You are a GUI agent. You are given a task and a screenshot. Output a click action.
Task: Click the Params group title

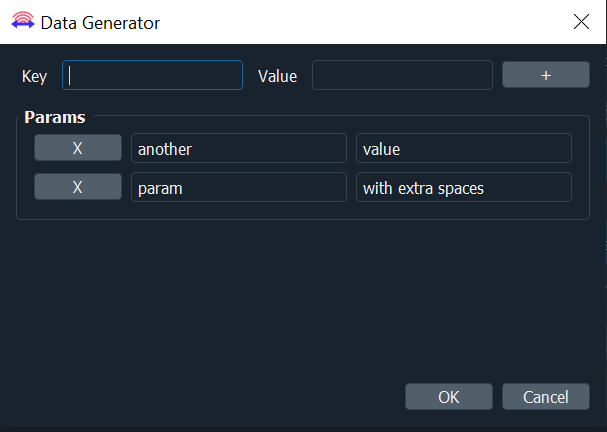point(55,117)
